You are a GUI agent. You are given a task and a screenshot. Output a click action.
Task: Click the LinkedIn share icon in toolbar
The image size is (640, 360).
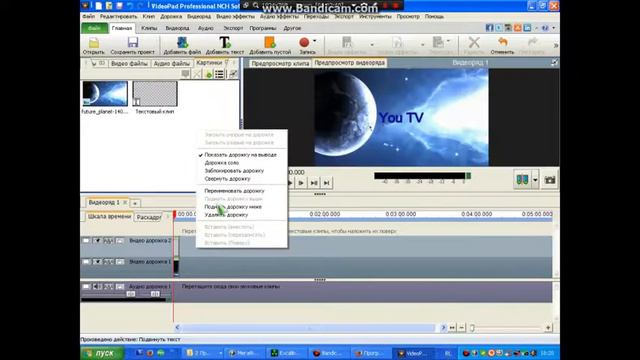point(527,28)
